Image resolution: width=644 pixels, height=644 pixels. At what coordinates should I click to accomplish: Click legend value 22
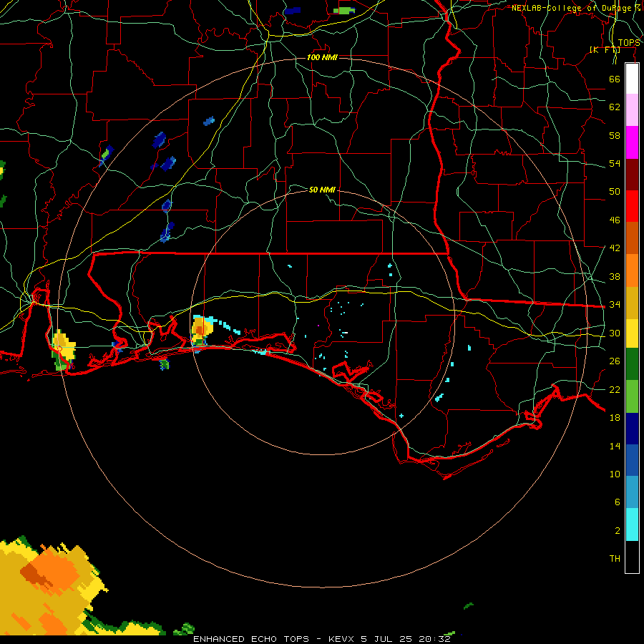pyautogui.click(x=615, y=390)
